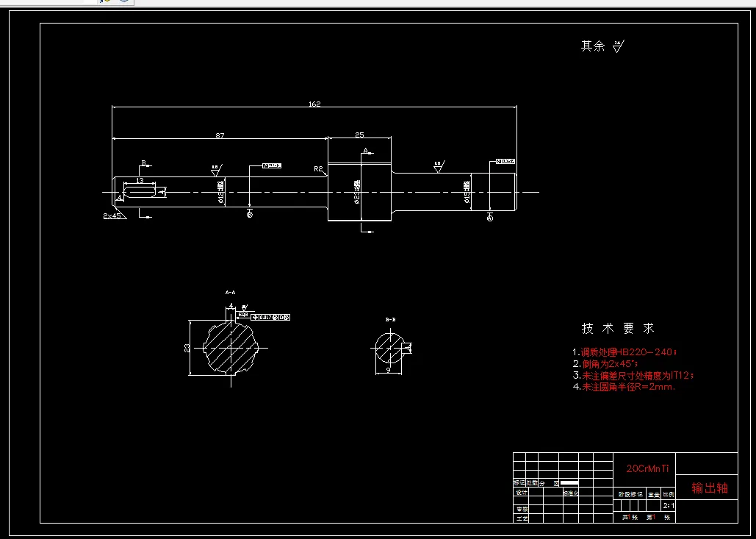Select note 1 调质处理HB220-240
The image size is (756, 539).
[624, 352]
